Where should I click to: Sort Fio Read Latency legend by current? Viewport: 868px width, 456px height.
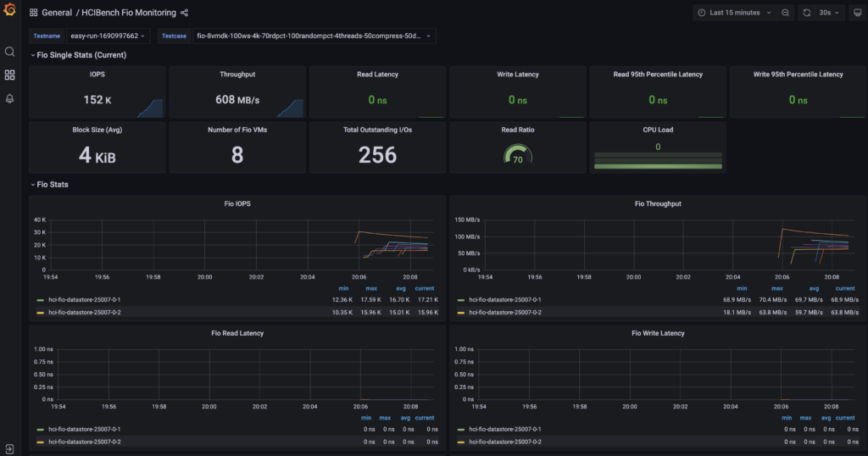425,418
